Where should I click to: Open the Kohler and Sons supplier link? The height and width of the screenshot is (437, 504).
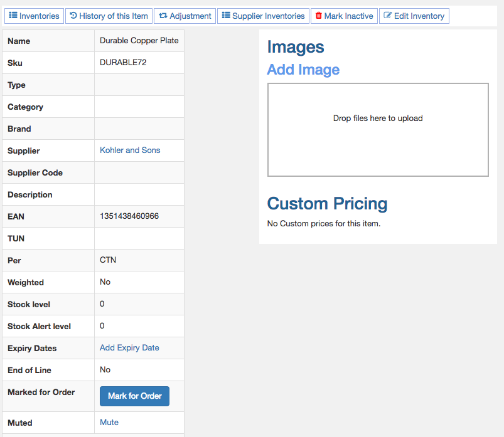[130, 150]
